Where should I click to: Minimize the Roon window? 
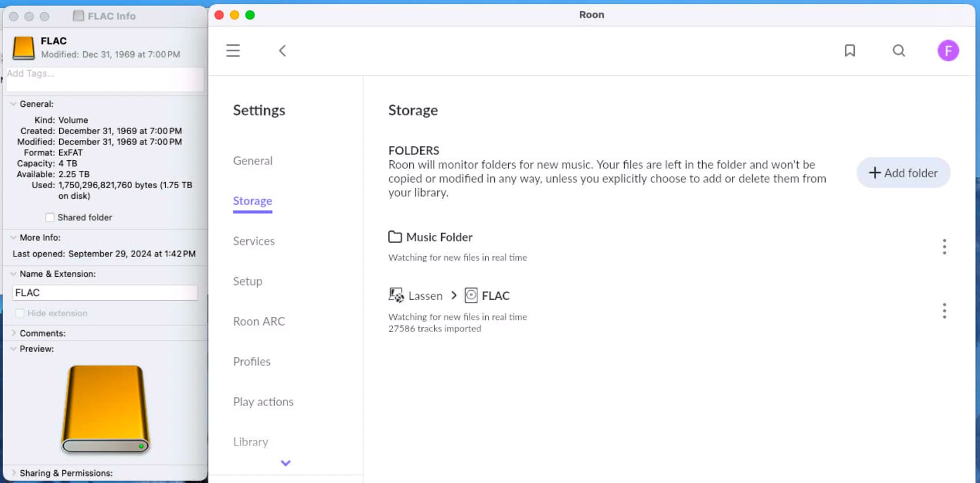pos(235,15)
